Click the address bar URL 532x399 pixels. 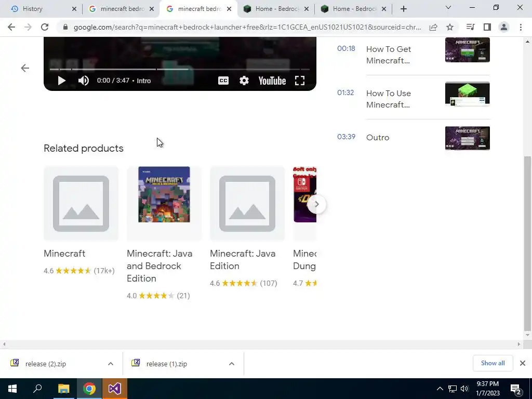pos(247,27)
